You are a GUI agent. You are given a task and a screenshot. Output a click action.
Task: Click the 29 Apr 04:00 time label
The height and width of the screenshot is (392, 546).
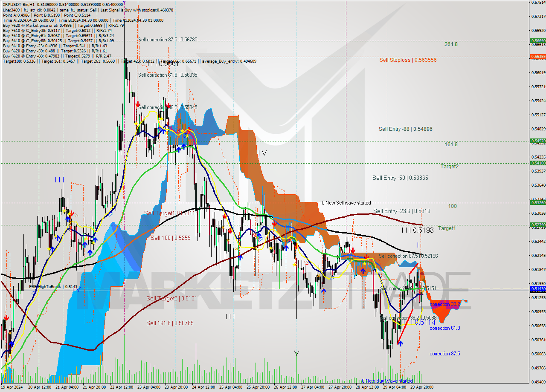[395, 388]
